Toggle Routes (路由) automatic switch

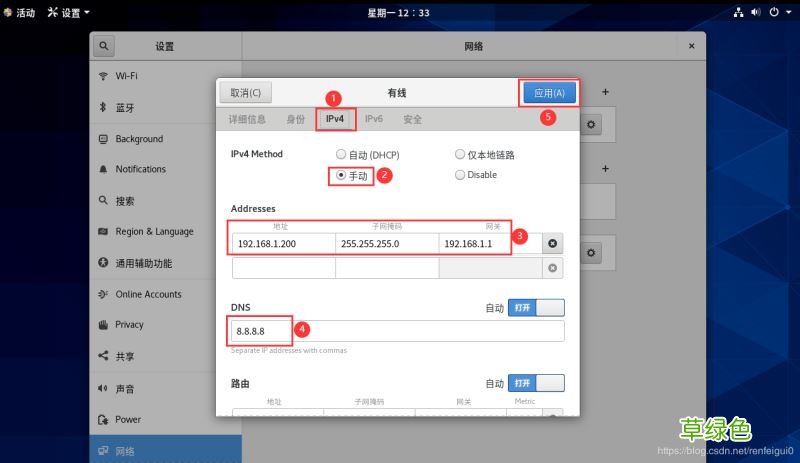pyautogui.click(x=536, y=383)
